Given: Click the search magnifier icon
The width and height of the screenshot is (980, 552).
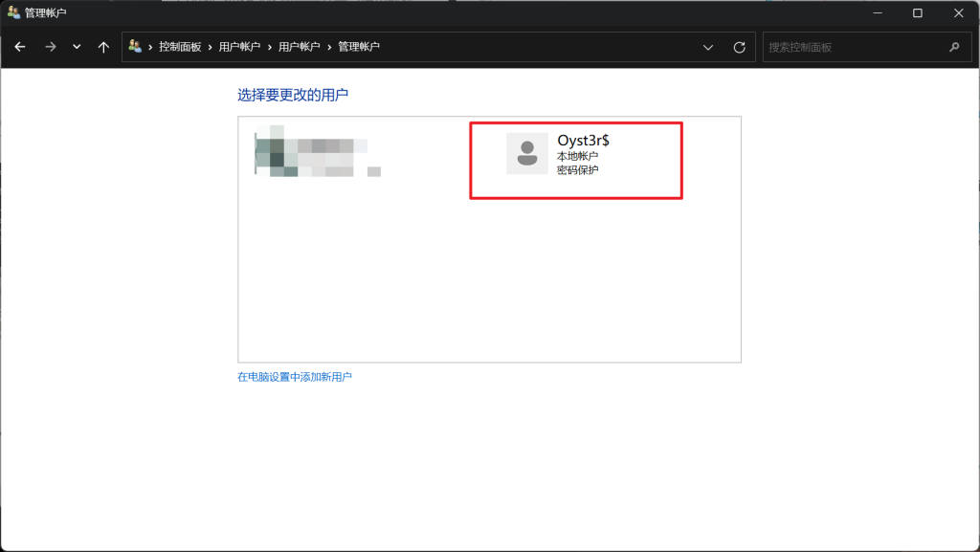Looking at the screenshot, I should [x=953, y=47].
